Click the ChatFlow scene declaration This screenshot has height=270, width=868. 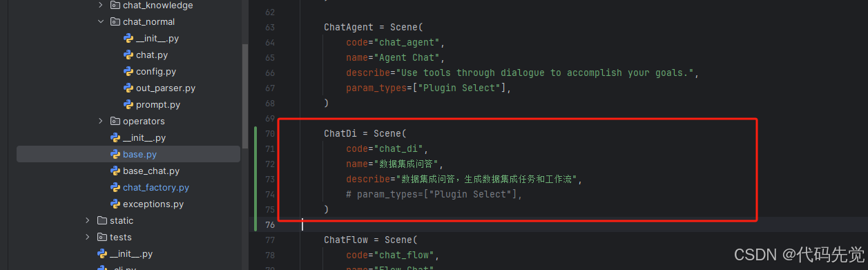pyautogui.click(x=371, y=240)
